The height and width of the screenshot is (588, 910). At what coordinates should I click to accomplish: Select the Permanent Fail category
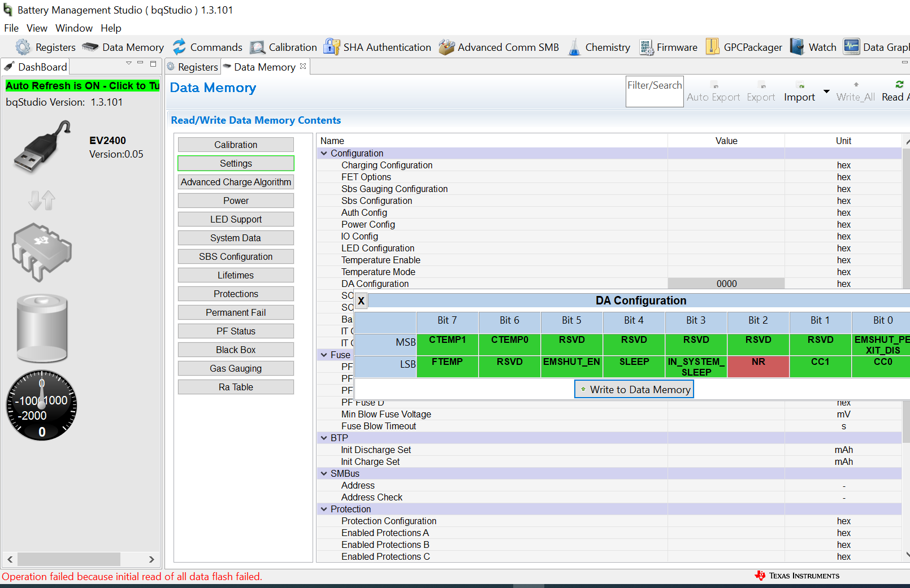(236, 312)
